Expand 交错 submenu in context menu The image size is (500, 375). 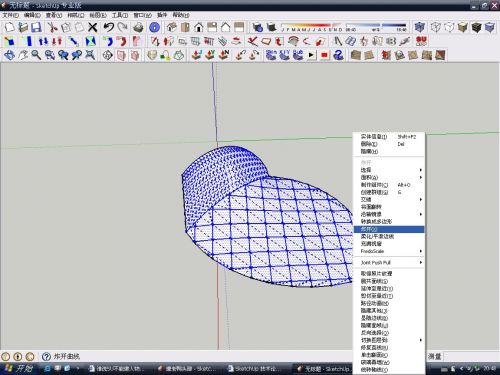[389, 200]
